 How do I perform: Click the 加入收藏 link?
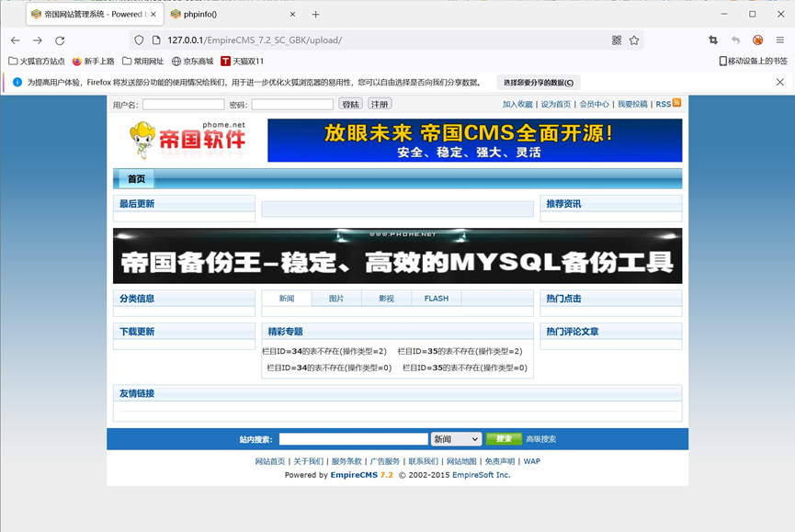(517, 105)
